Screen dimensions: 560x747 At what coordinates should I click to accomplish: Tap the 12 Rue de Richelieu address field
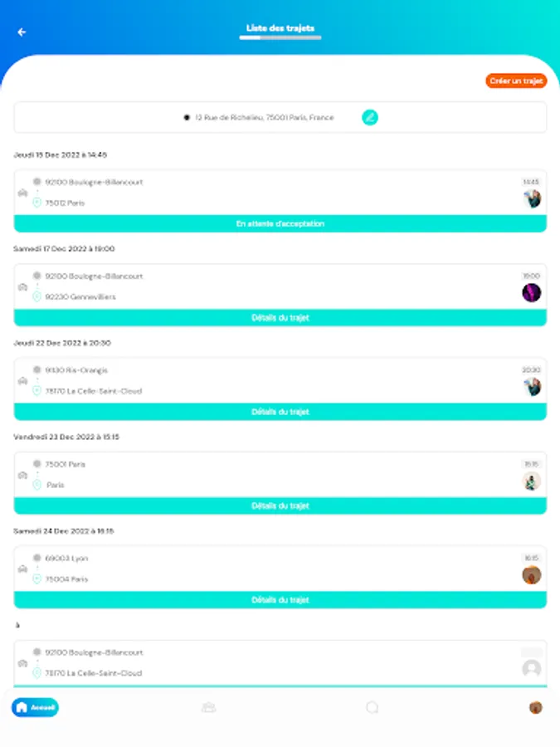pyautogui.click(x=264, y=118)
